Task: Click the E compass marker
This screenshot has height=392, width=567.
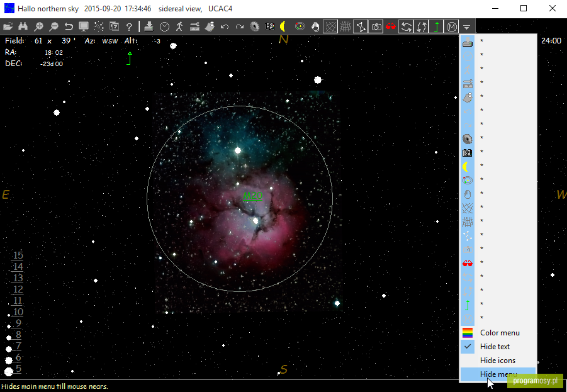Action: pos(6,195)
